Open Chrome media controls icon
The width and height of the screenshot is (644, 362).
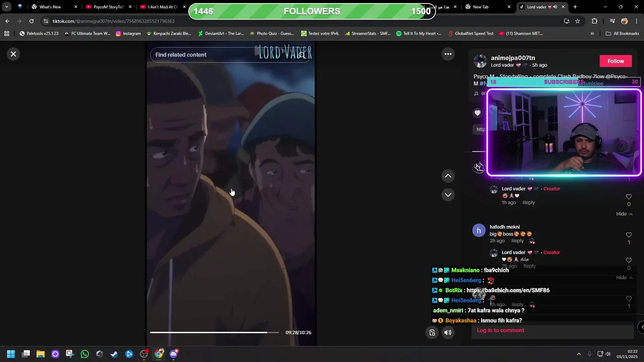click(x=612, y=21)
